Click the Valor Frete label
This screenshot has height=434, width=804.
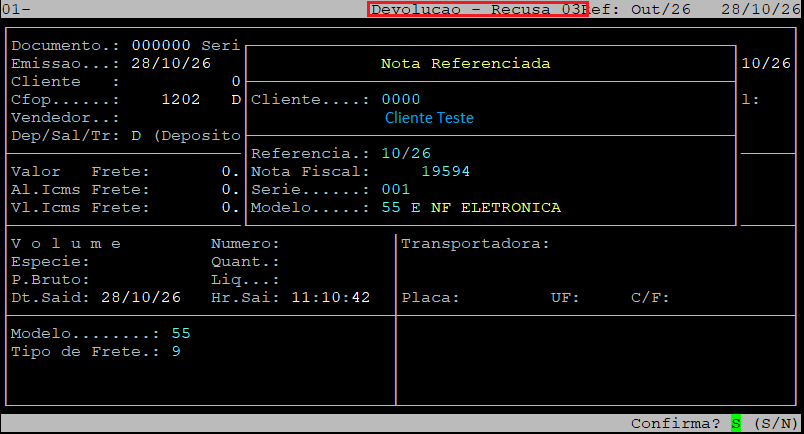(x=80, y=171)
